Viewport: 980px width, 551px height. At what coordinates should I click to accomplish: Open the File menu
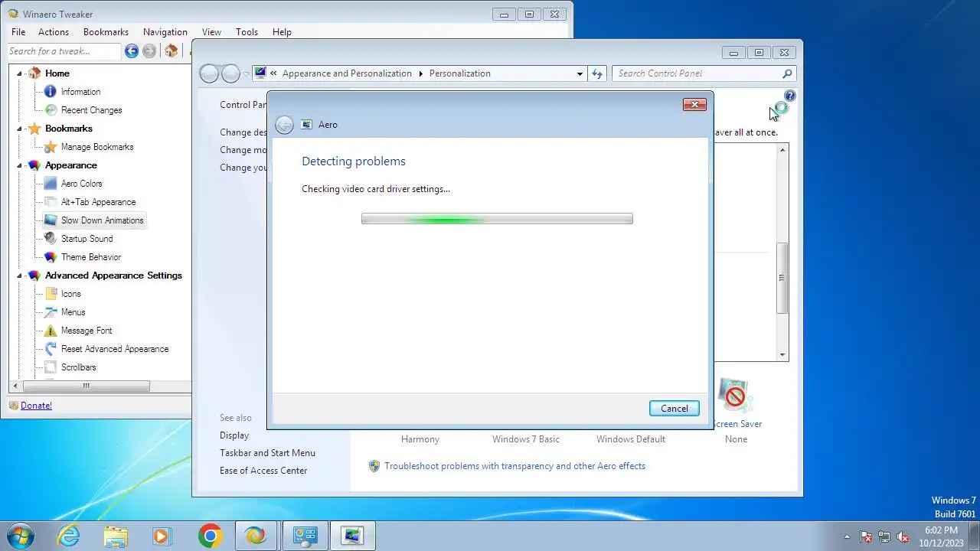(x=18, y=32)
